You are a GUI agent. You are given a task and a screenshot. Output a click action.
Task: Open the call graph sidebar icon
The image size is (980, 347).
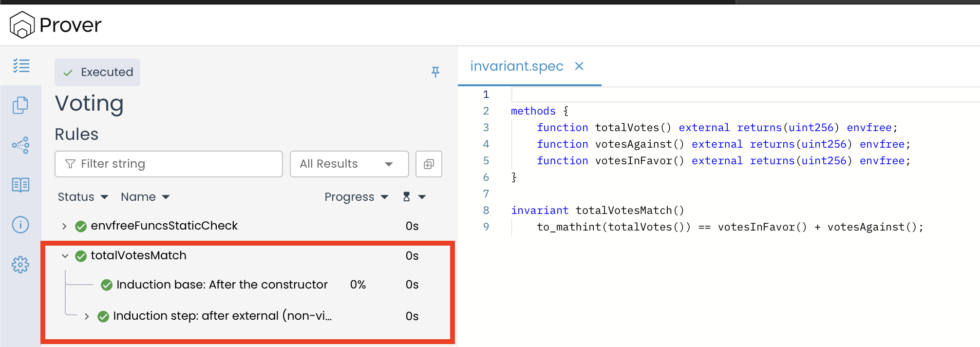click(20, 145)
